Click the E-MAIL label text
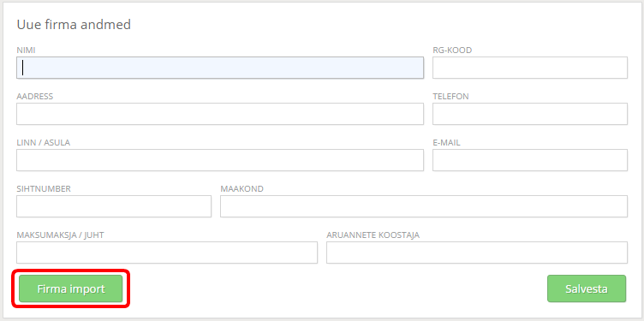644x321 pixels. pyautogui.click(x=446, y=143)
